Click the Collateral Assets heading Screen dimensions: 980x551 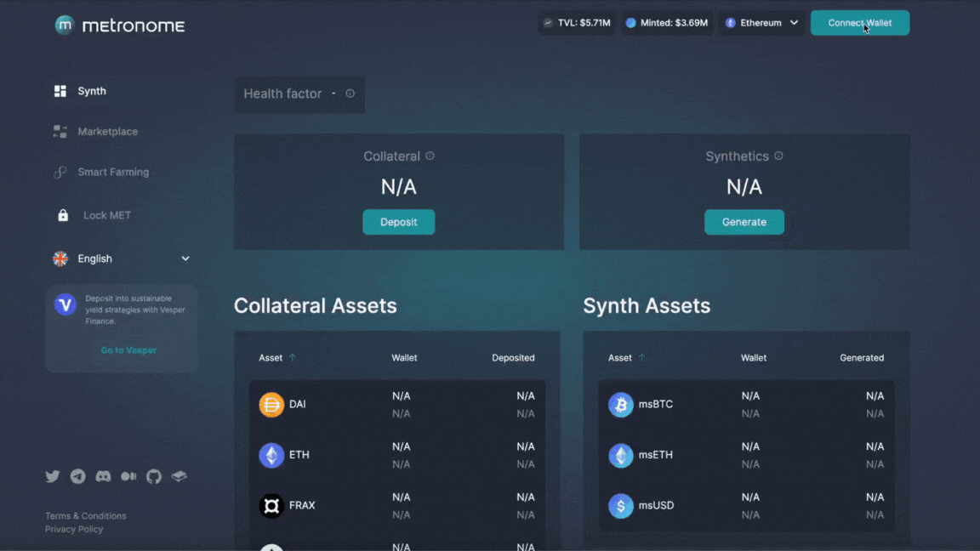tap(315, 306)
